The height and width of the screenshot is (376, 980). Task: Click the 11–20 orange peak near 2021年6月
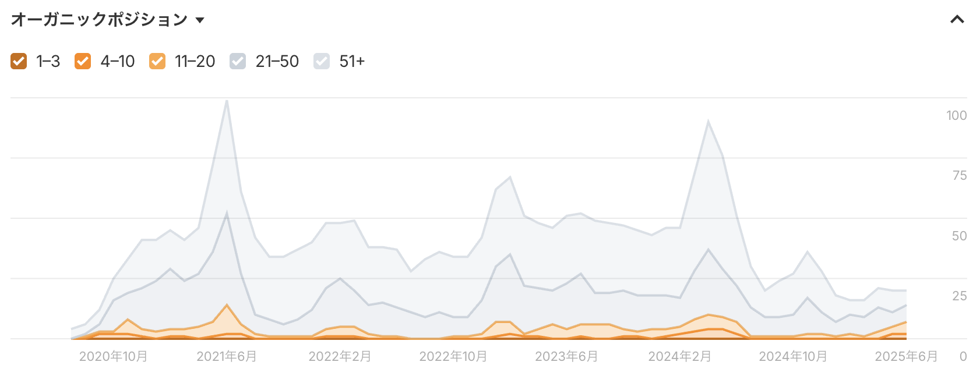[227, 305]
